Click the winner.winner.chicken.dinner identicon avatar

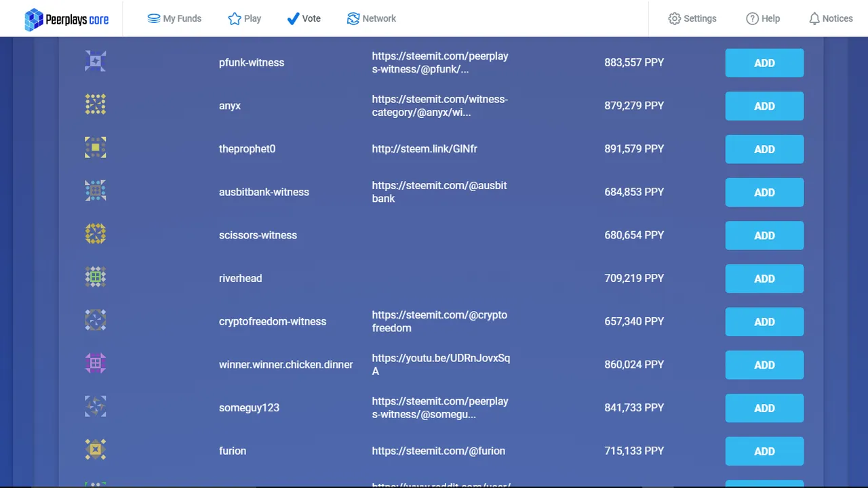tap(96, 363)
